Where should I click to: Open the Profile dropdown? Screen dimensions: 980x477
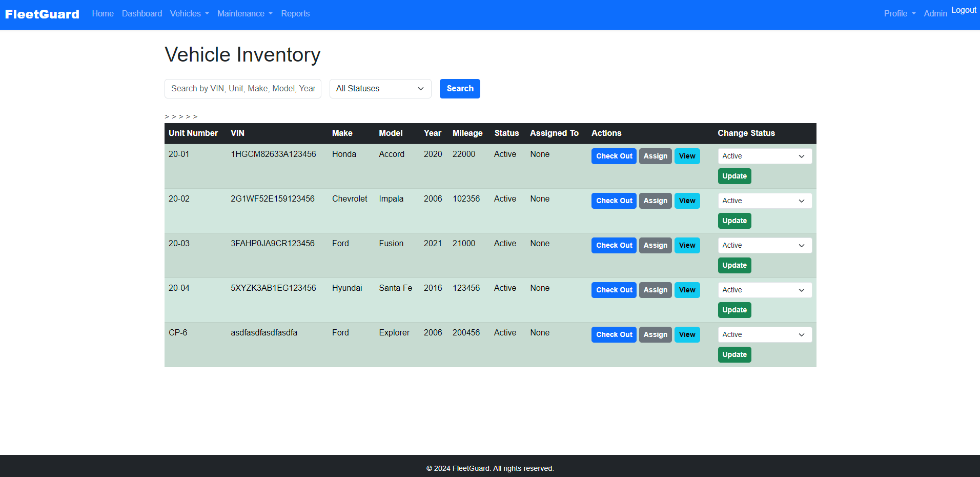[x=899, y=14]
